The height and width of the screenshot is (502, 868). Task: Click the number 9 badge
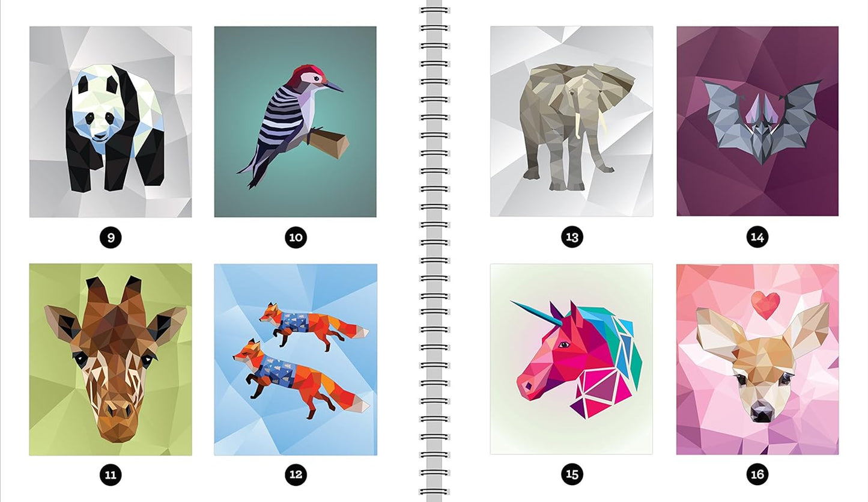click(x=111, y=237)
